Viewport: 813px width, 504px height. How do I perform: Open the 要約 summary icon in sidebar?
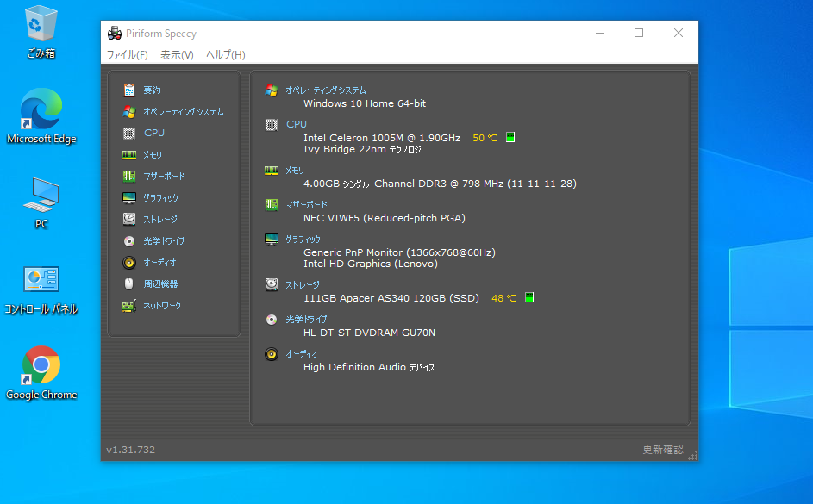tap(129, 90)
